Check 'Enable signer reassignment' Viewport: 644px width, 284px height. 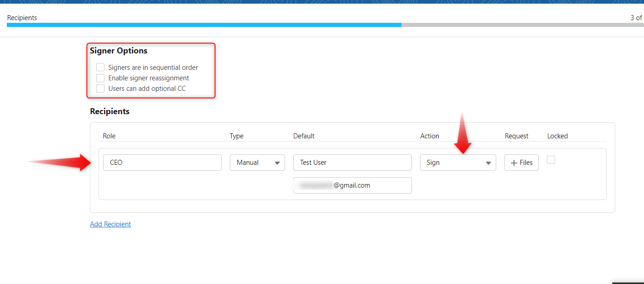click(x=100, y=78)
